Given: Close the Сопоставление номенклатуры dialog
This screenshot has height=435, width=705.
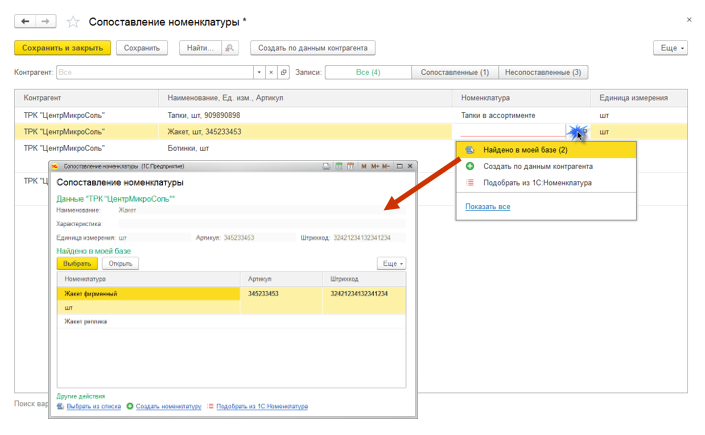Looking at the screenshot, I should (410, 166).
